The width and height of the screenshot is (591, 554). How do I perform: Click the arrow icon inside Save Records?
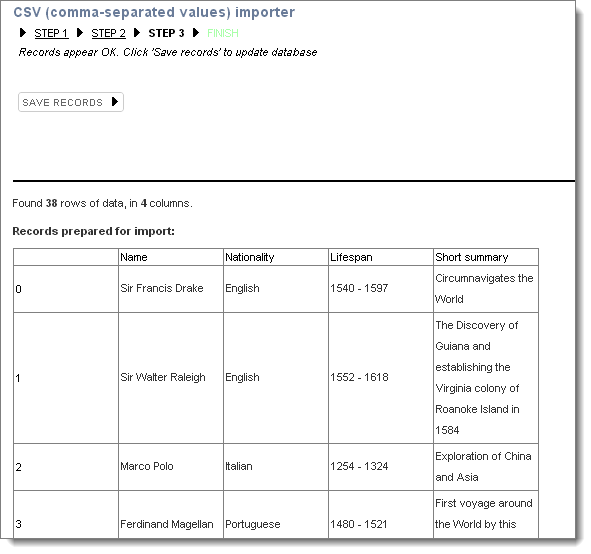(115, 102)
